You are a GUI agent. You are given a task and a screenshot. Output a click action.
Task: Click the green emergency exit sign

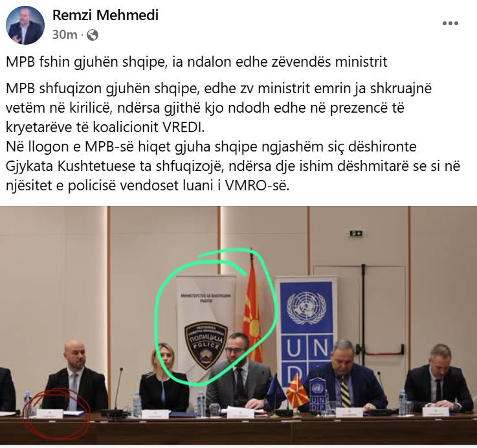pyautogui.click(x=356, y=234)
